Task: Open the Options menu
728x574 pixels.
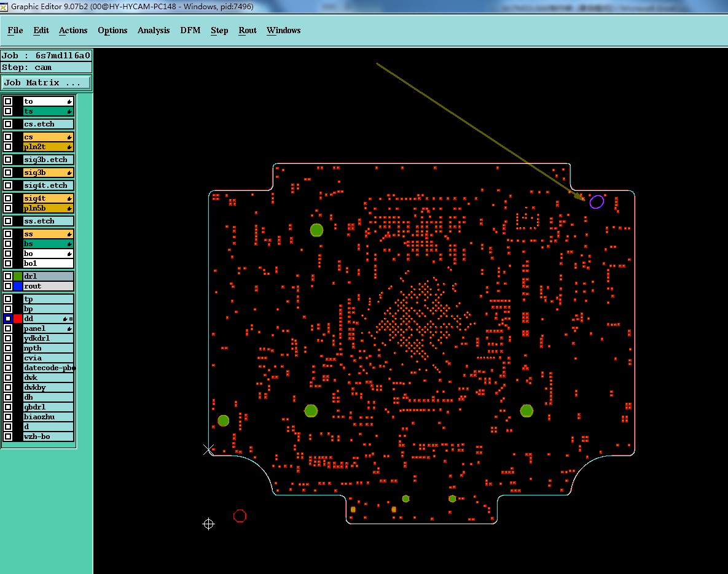Action: point(112,30)
